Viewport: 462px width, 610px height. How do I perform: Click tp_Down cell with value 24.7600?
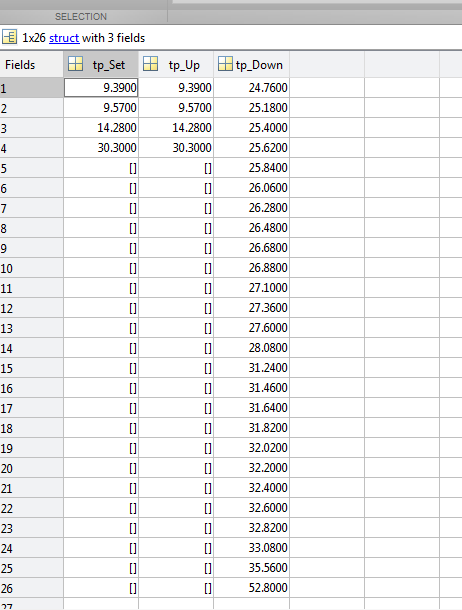[252, 88]
